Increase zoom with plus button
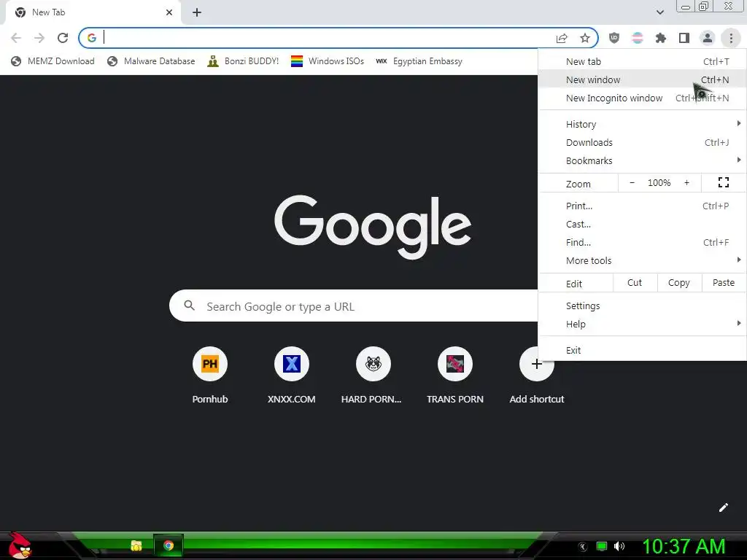 (686, 183)
